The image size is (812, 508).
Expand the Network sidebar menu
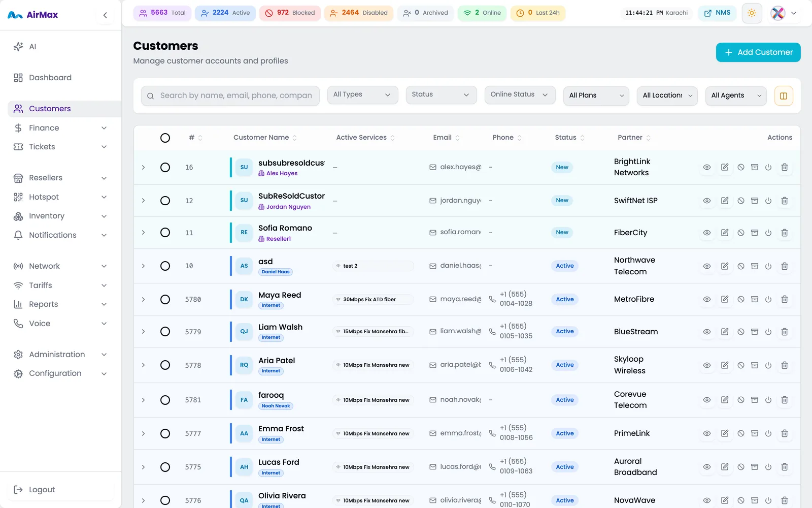[60, 266]
